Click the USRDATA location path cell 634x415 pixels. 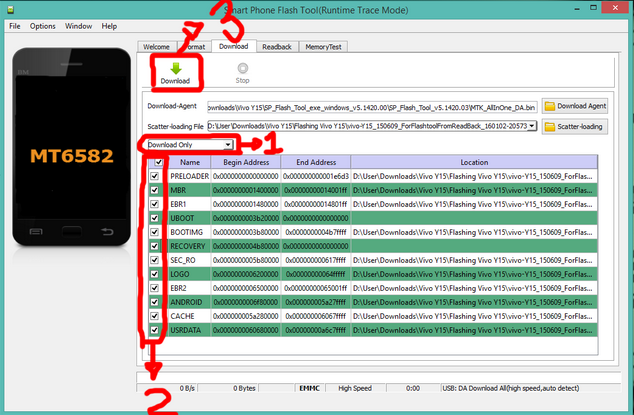pyautogui.click(x=474, y=330)
